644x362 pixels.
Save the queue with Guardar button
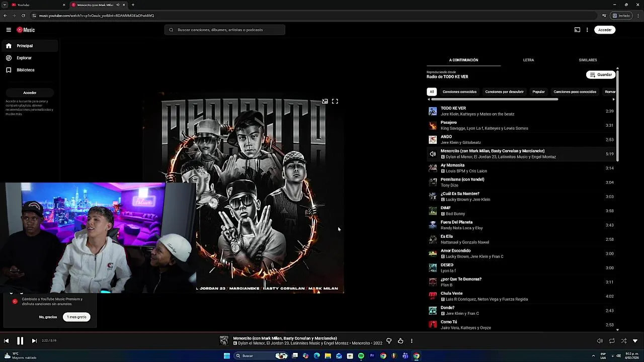[x=601, y=74]
